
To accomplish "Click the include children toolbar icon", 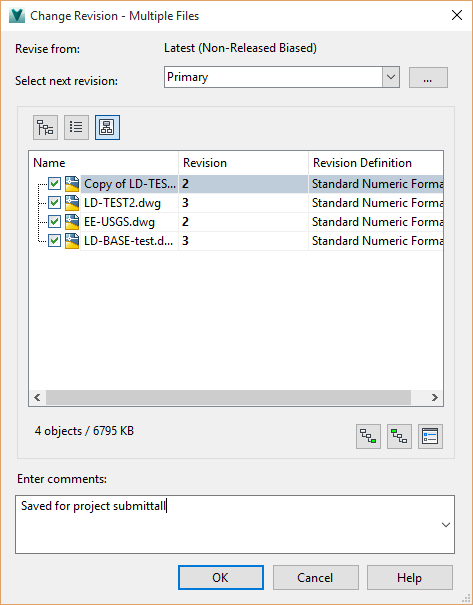I will point(368,436).
